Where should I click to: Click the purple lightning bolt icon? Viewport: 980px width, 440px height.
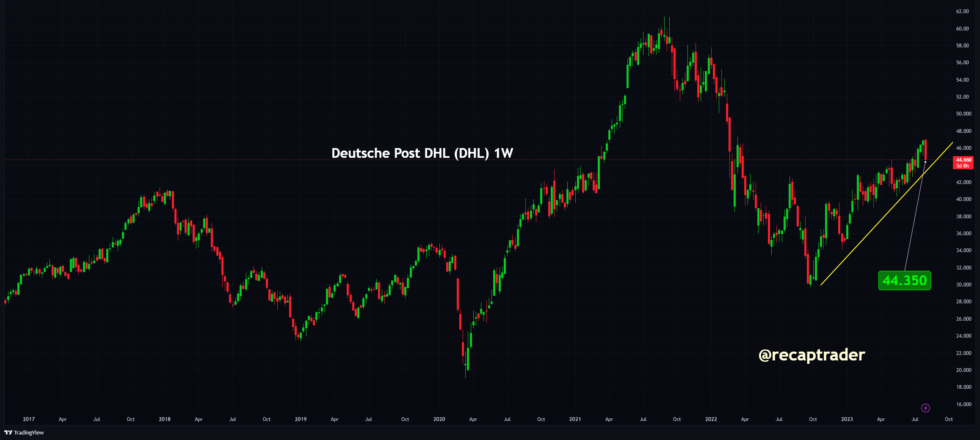pos(925,408)
